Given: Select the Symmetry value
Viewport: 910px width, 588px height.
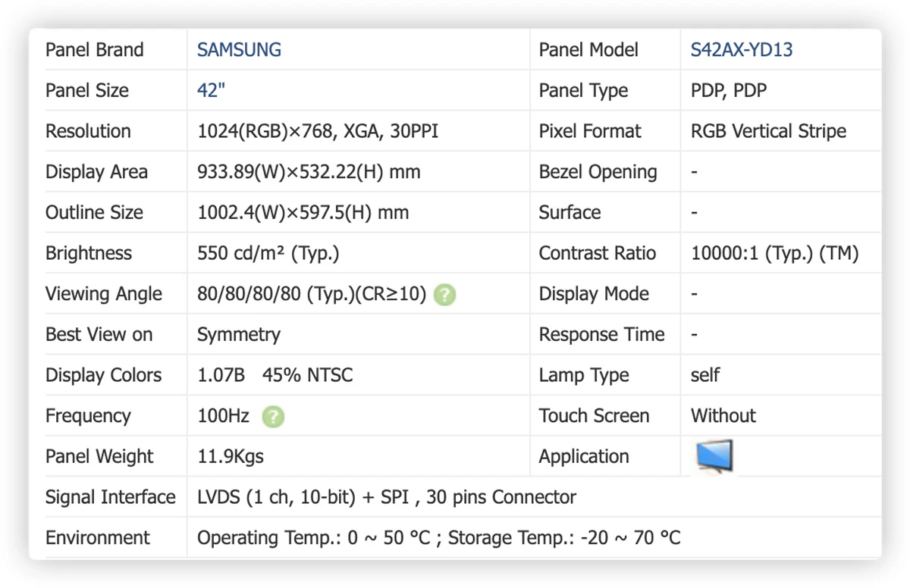Looking at the screenshot, I should point(239,335).
